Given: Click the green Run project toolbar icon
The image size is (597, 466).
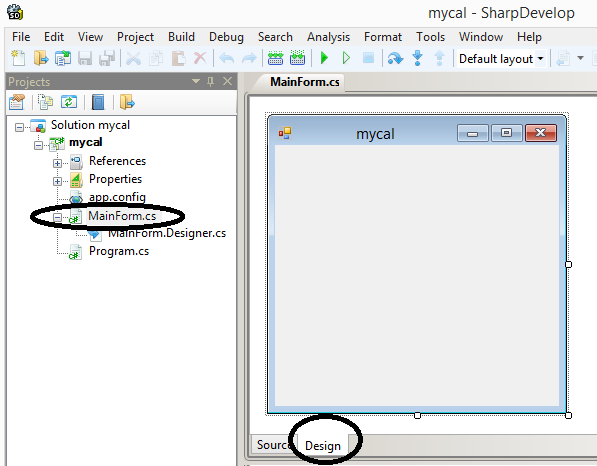Looking at the screenshot, I should 324,58.
